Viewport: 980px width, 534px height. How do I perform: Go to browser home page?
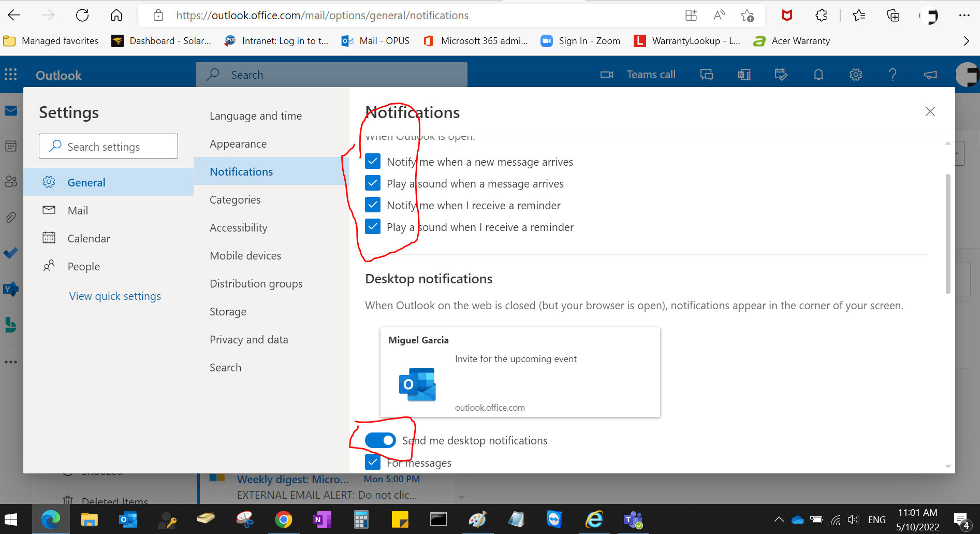(x=116, y=16)
